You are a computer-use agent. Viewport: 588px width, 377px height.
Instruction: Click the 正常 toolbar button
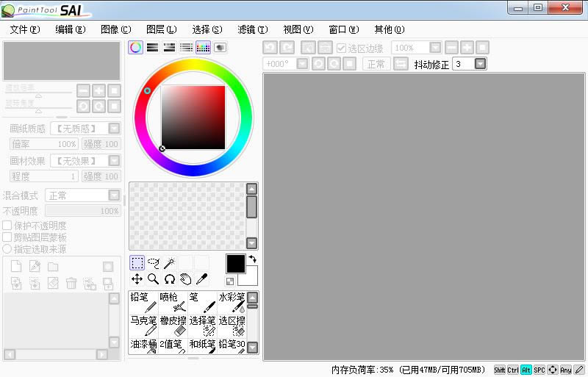tap(376, 64)
